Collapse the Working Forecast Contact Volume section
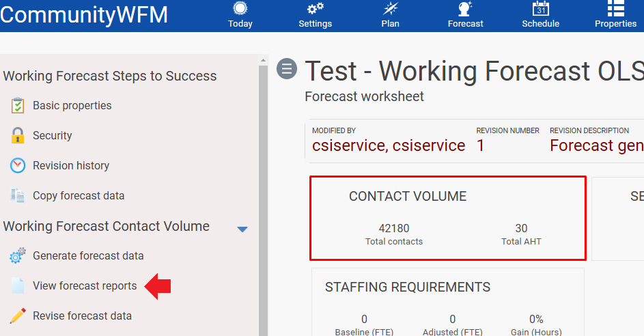The width and height of the screenshot is (644, 336). point(242,229)
